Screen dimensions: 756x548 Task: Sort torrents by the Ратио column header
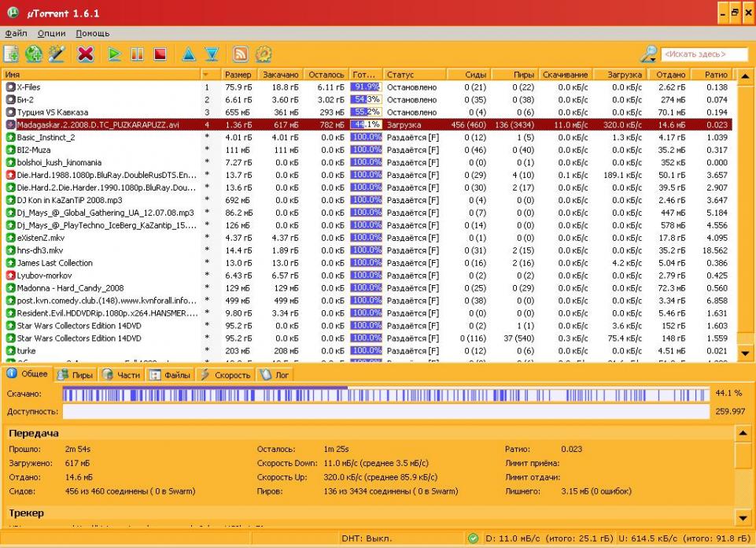click(712, 75)
